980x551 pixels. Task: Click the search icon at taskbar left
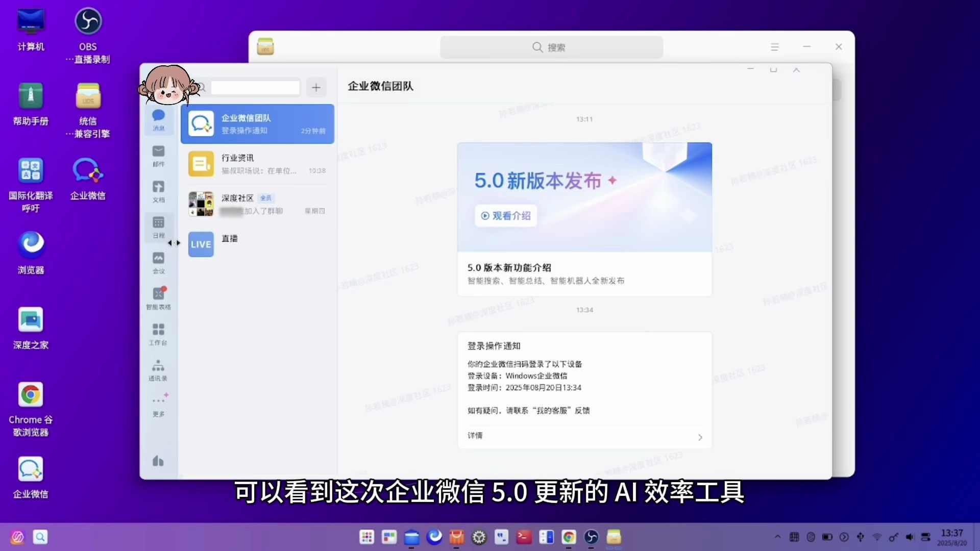(40, 537)
